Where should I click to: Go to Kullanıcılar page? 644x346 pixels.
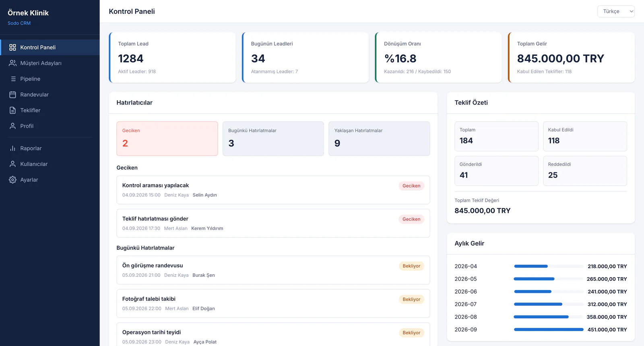(50, 164)
